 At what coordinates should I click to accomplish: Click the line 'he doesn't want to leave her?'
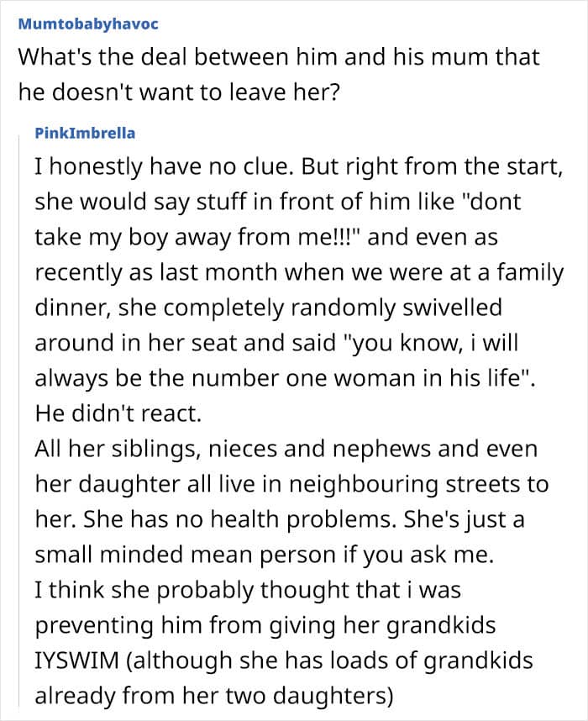click(x=179, y=92)
